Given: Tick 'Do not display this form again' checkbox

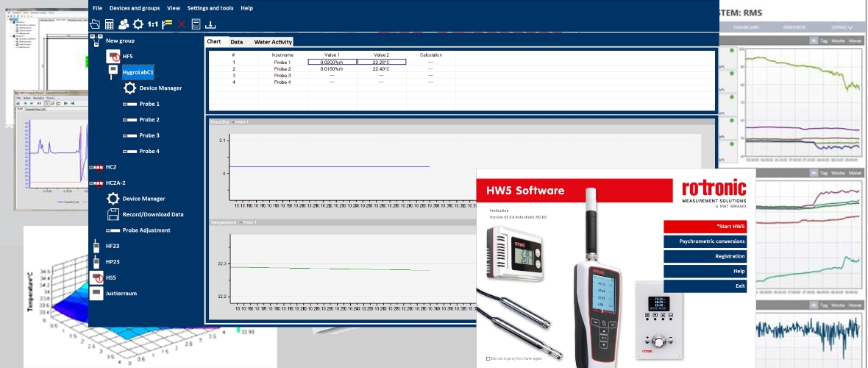Looking at the screenshot, I should click(x=488, y=358).
